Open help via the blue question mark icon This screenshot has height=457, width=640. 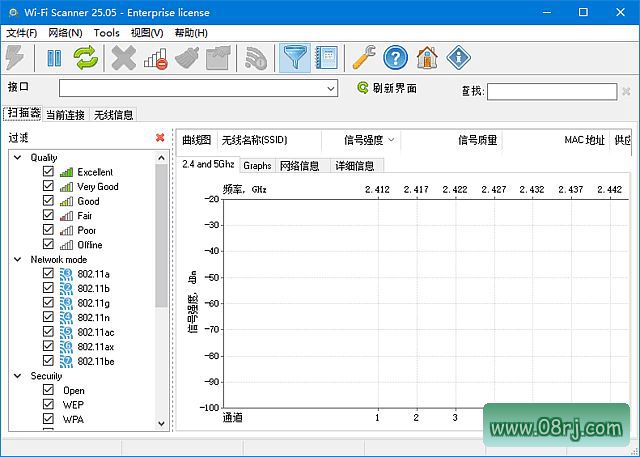396,59
